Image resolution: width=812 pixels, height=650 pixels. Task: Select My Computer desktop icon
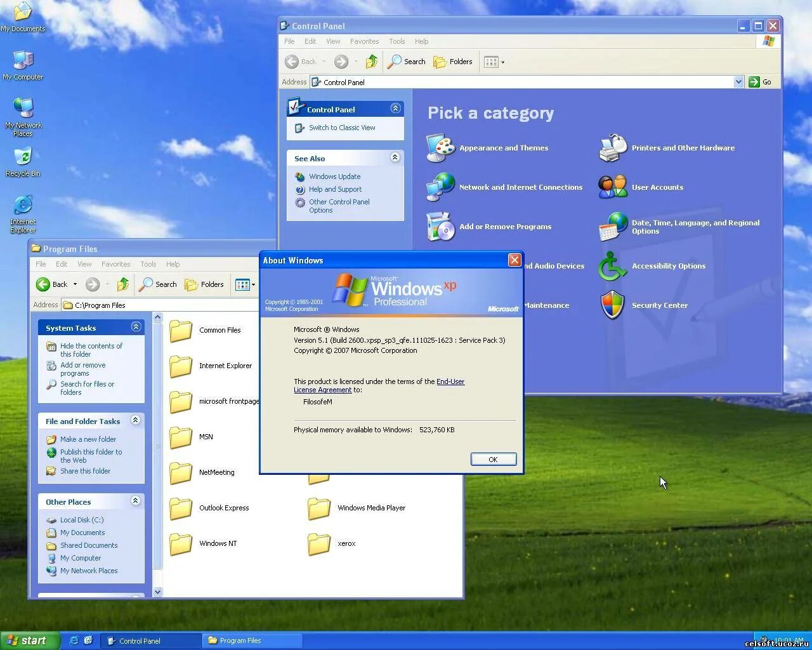[x=23, y=65]
